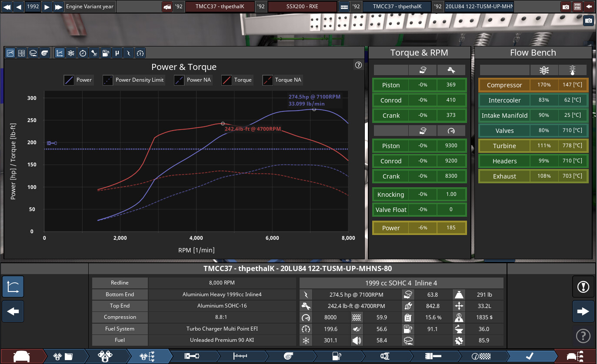Step the variant year back one year
The image size is (597, 364).
pyautogui.click(x=19, y=7)
